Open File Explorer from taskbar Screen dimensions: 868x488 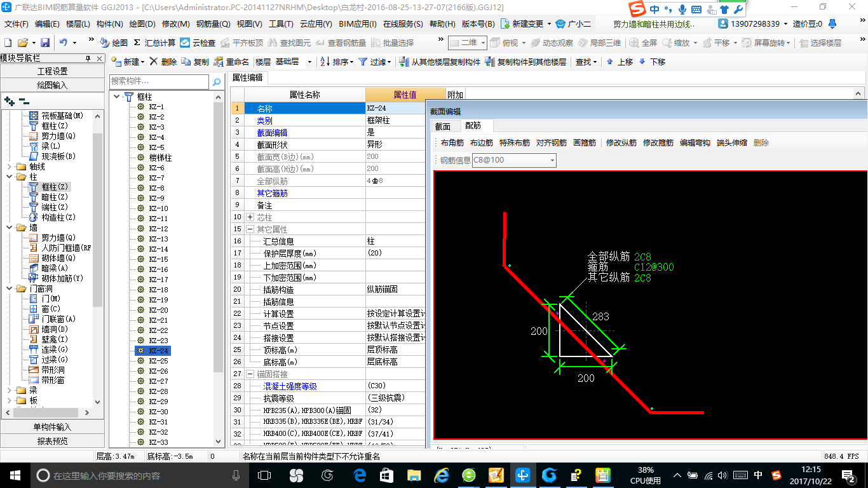click(x=414, y=475)
